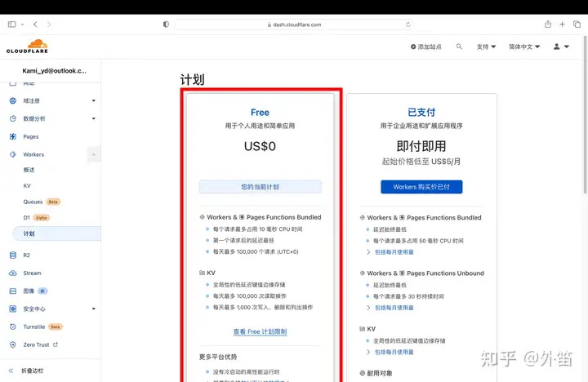Go forward with the browser forward arrow
Viewport: 588px width, 382px height.
coord(49,24)
